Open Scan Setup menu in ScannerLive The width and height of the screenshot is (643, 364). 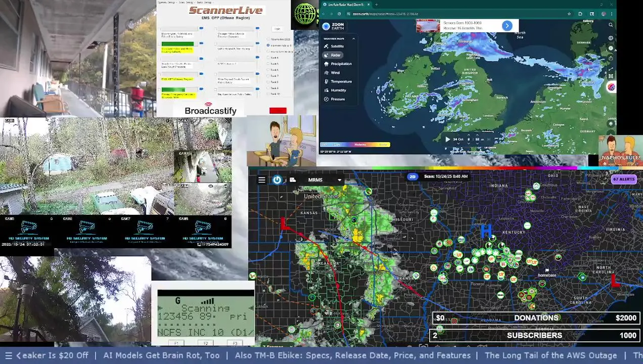[x=186, y=2]
